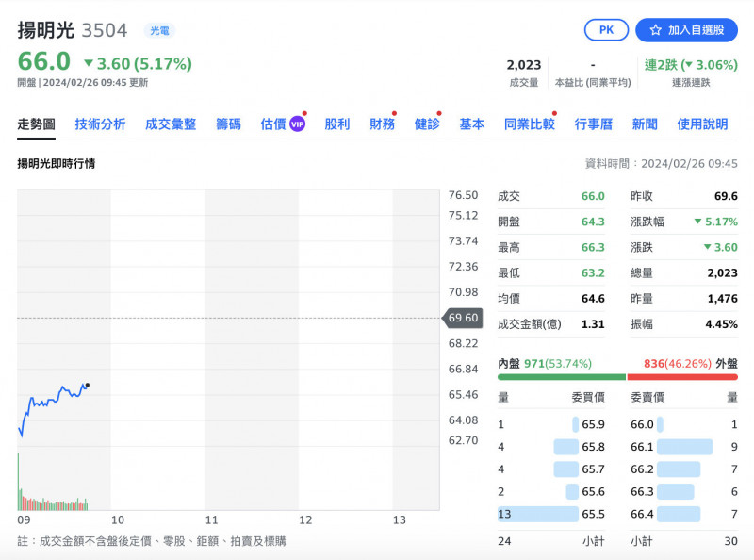This screenshot has width=754, height=560.
Task: Click the 2,023 成交量 value in header
Action: point(524,65)
